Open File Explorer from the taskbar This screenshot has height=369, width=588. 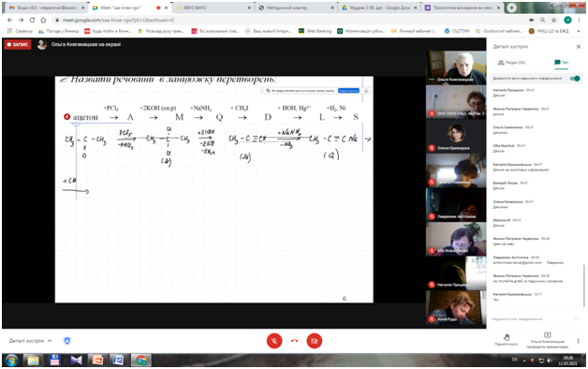point(33,361)
